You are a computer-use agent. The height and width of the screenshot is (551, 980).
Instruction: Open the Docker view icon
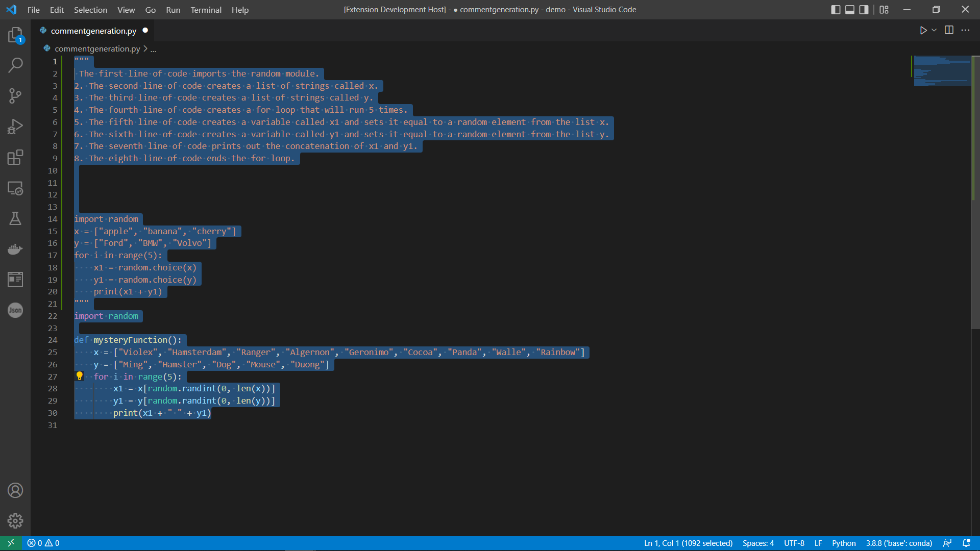click(15, 249)
